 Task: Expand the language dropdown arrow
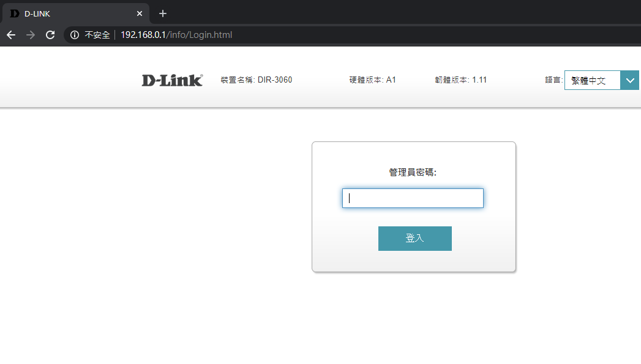pyautogui.click(x=630, y=80)
